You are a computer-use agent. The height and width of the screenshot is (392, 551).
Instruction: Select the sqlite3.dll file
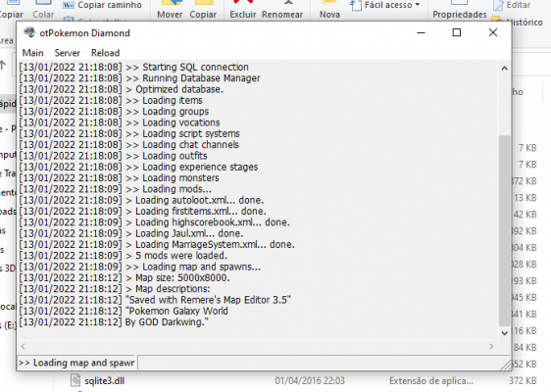(x=104, y=381)
